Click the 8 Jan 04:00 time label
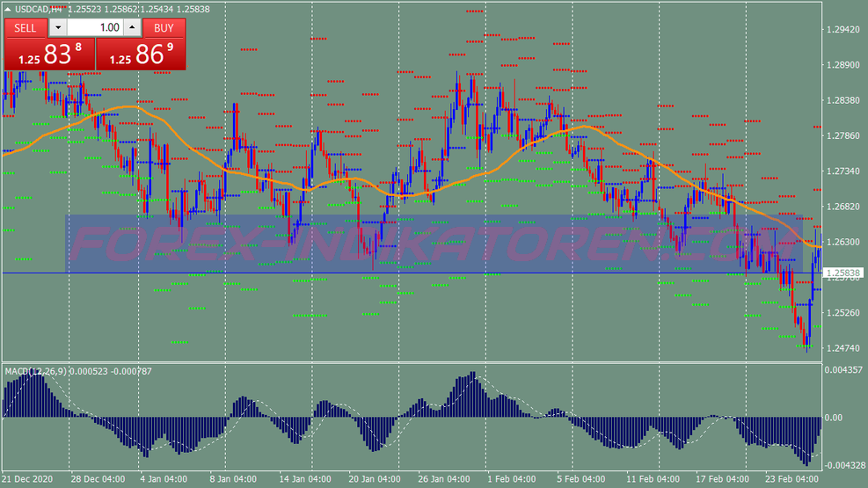The image size is (868, 488). tap(233, 478)
